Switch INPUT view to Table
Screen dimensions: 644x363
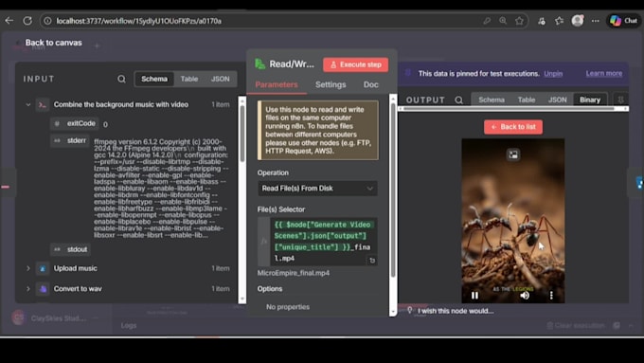(x=188, y=79)
